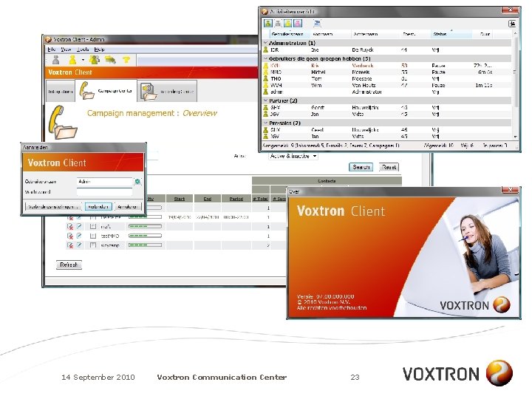Collapse the Presales (2) group
The width and height of the screenshot is (532, 399).
coord(266,123)
